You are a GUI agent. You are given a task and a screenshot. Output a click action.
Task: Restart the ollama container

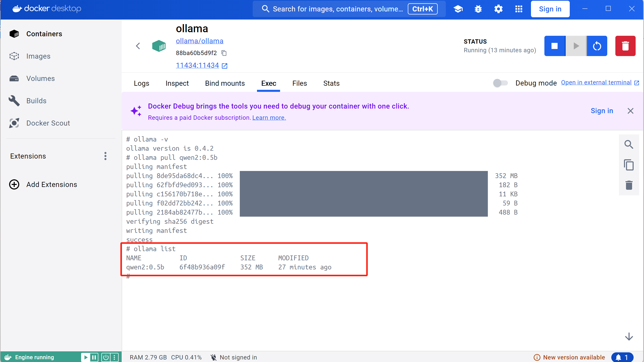pyautogui.click(x=597, y=46)
